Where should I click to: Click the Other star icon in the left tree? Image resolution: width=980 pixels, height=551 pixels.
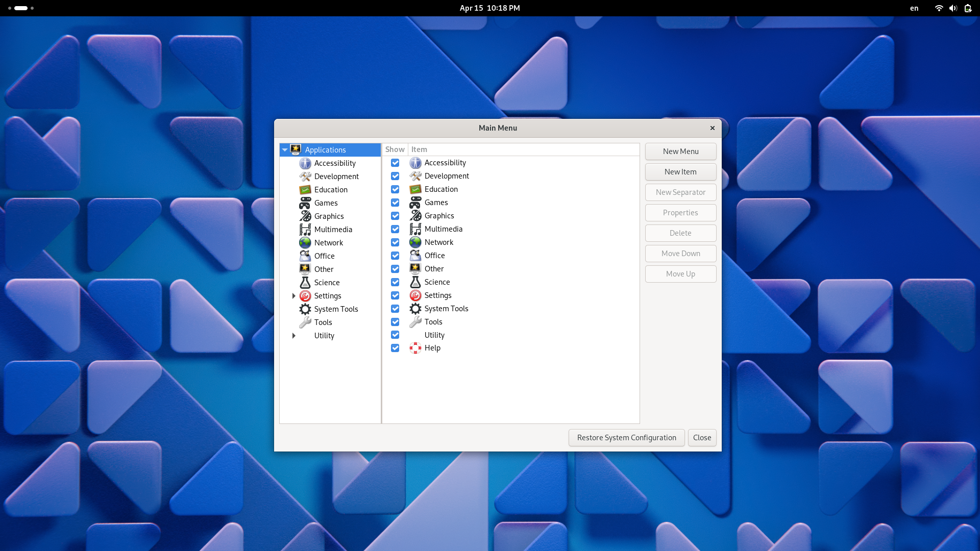pos(305,269)
